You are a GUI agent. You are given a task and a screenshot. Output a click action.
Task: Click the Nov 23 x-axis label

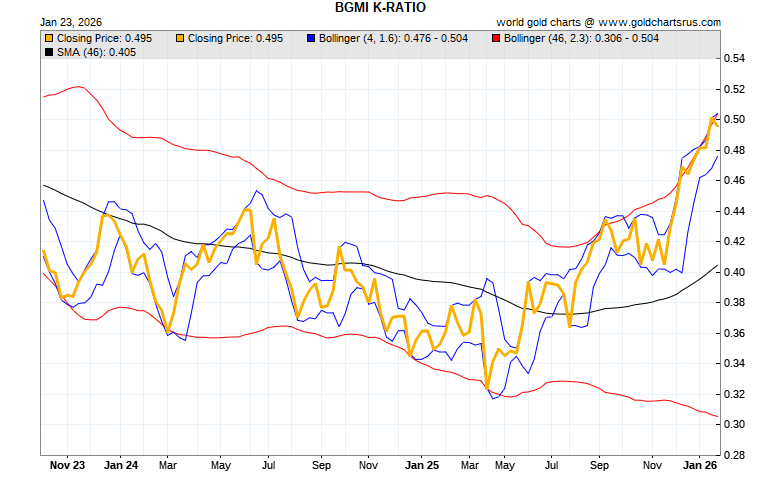tap(68, 465)
